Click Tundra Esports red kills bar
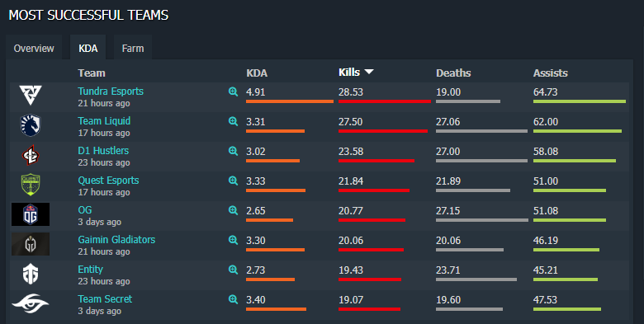Image resolution: width=644 pixels, height=324 pixels. [x=385, y=101]
